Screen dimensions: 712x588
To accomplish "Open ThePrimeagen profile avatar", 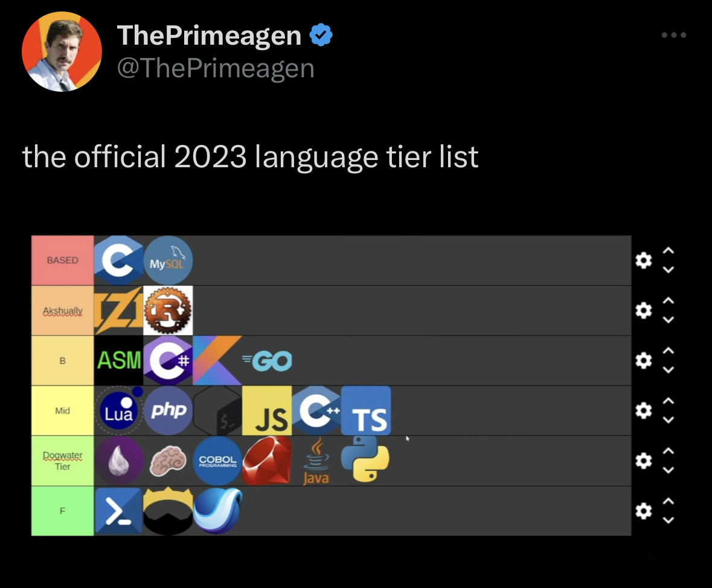I will click(62, 51).
